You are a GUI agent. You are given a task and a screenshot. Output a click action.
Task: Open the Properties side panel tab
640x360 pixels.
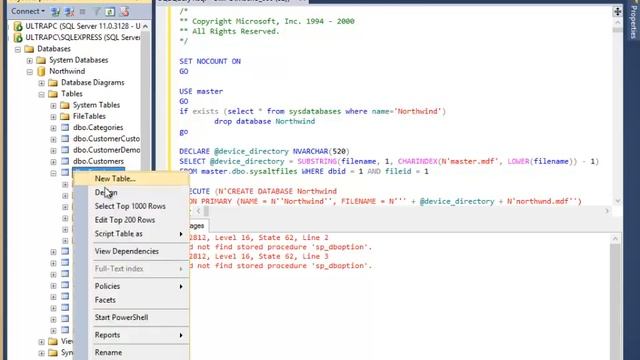pyautogui.click(x=633, y=22)
